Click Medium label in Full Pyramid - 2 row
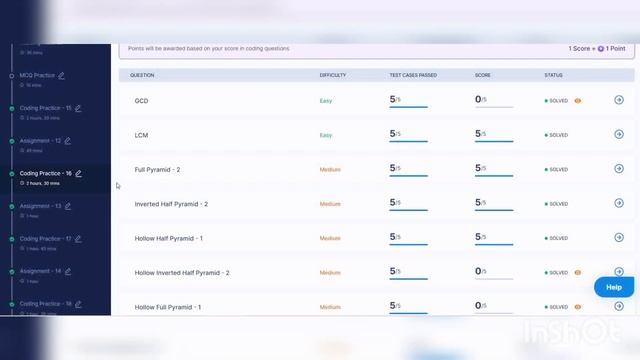The image size is (640, 360). coord(330,169)
